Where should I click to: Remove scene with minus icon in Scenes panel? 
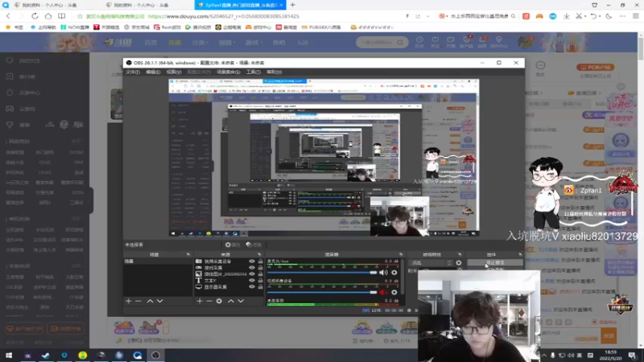coord(138,301)
